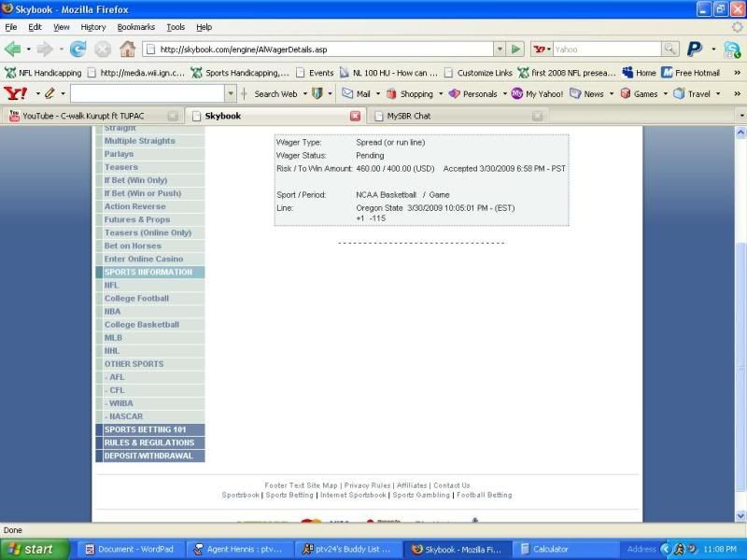The height and width of the screenshot is (560, 747).
Task: Open the NFL Handicapping bookmark
Action: [43, 73]
